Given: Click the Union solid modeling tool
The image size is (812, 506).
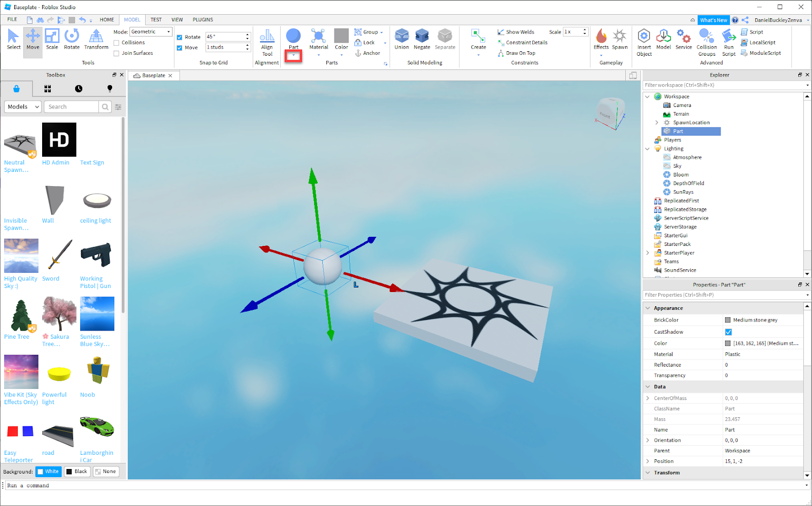Looking at the screenshot, I should click(x=401, y=40).
